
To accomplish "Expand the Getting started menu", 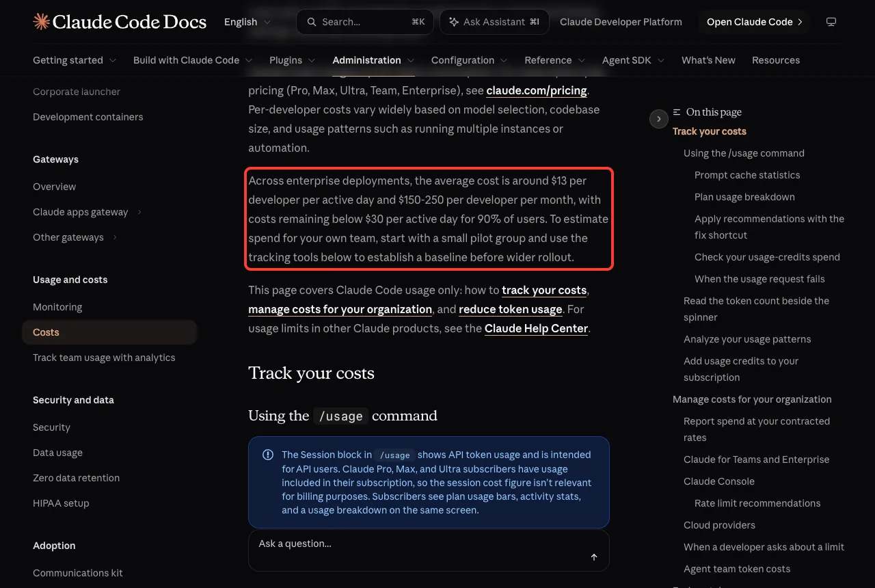I will pyautogui.click(x=75, y=60).
